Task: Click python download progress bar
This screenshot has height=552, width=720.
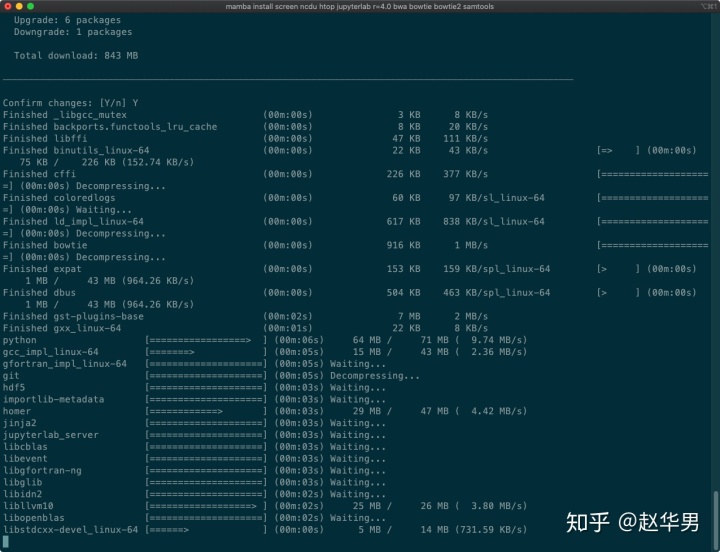Action: tap(206, 340)
